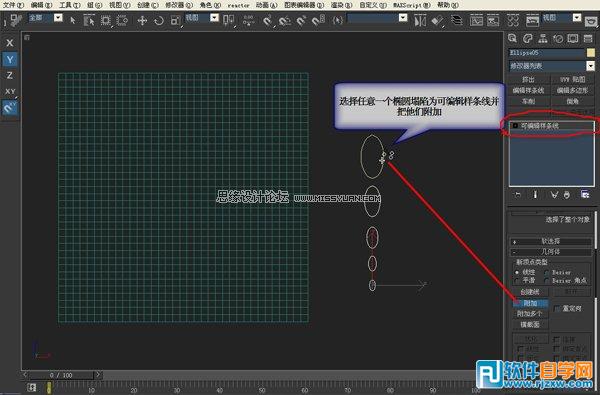Open the 渲染 (Rendering) menu
600x395 pixels.
pyautogui.click(x=341, y=5)
